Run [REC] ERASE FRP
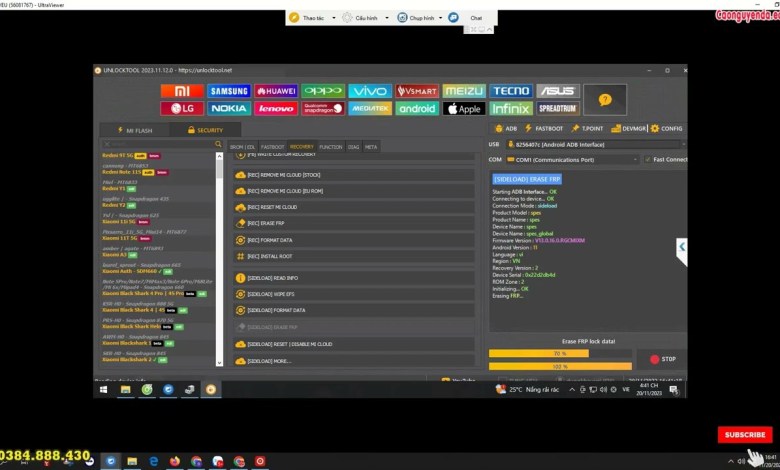This screenshot has width=780, height=470. click(x=354, y=223)
